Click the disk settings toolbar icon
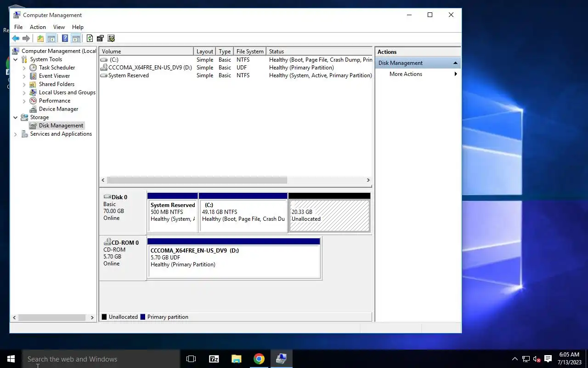The width and height of the screenshot is (588, 368). 111,39
